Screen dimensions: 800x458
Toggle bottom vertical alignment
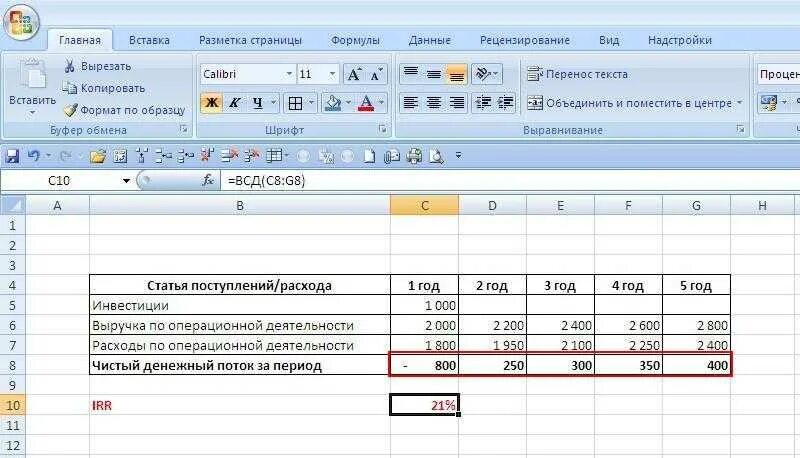tap(457, 74)
